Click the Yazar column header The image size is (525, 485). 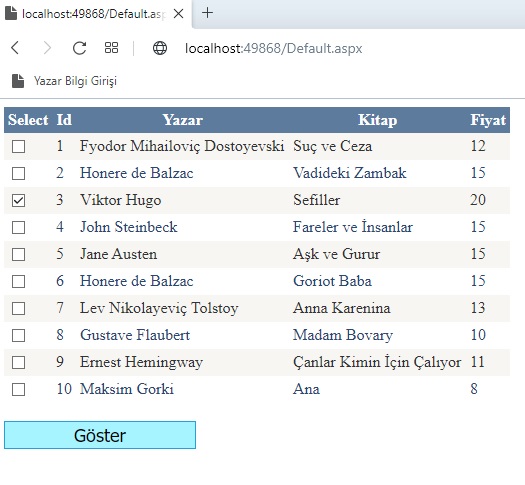click(183, 120)
